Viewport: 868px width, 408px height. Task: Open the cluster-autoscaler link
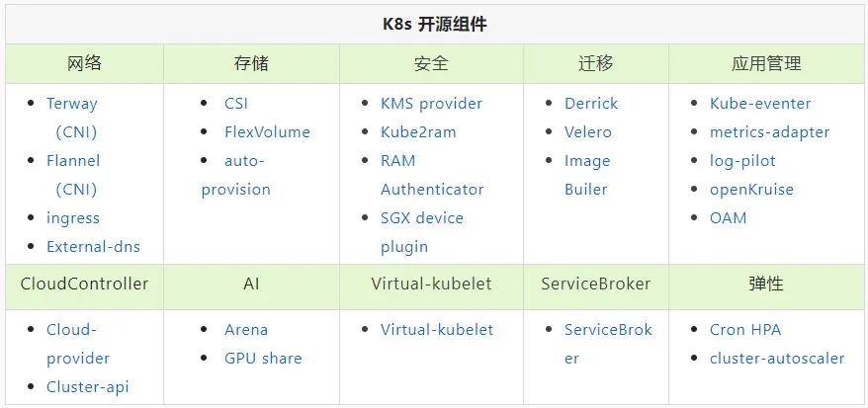[x=777, y=359]
